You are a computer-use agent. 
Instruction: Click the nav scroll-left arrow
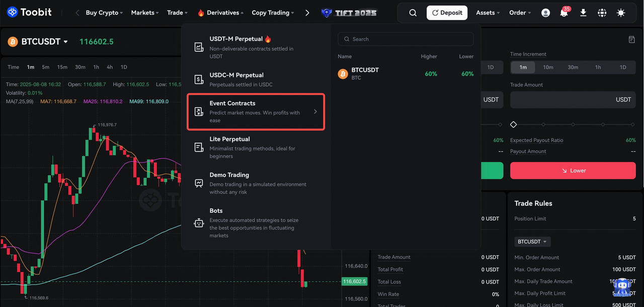click(77, 13)
